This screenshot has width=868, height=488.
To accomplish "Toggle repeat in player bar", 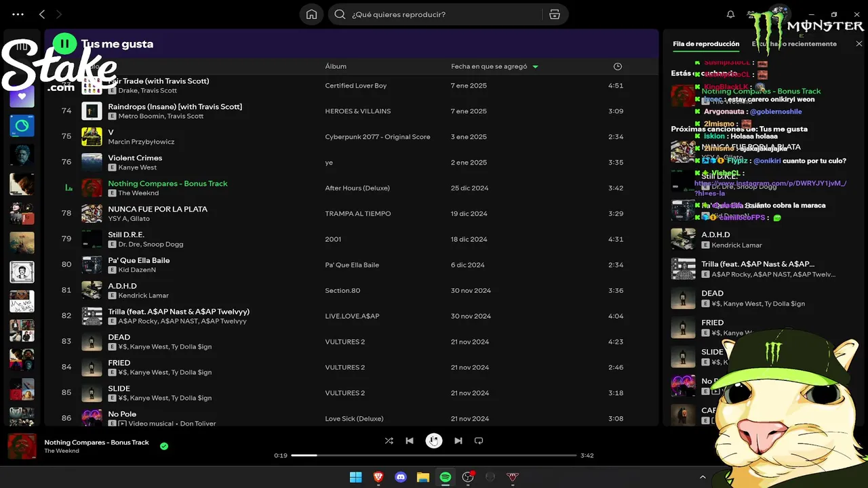I will coord(479,441).
